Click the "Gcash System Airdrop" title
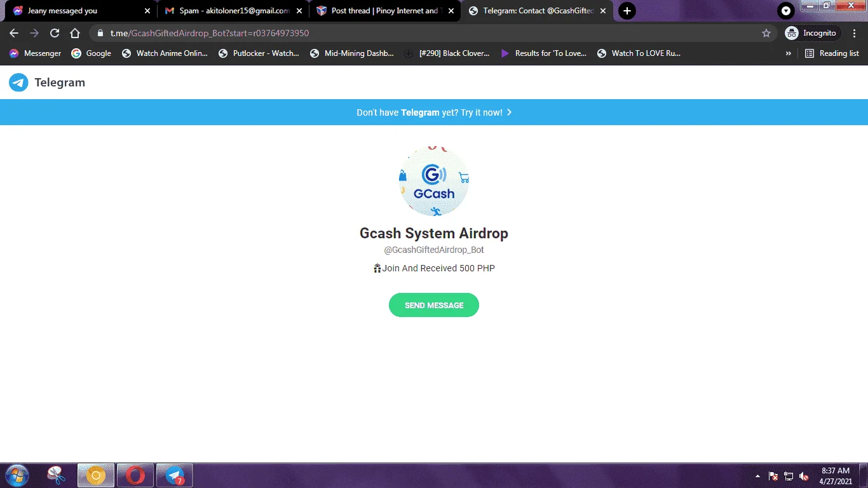Screen dimensions: 868x488 (x=434, y=233)
